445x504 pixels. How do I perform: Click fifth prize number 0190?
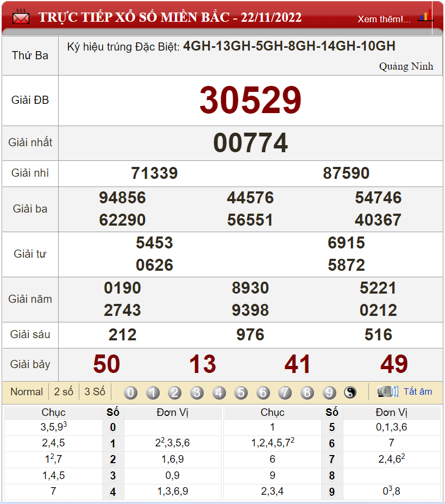(122, 288)
